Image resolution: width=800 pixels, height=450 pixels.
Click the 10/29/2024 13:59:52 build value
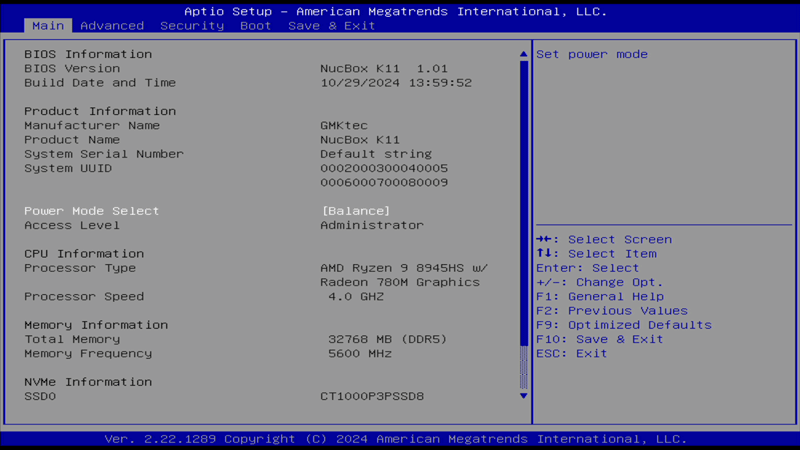click(x=396, y=83)
